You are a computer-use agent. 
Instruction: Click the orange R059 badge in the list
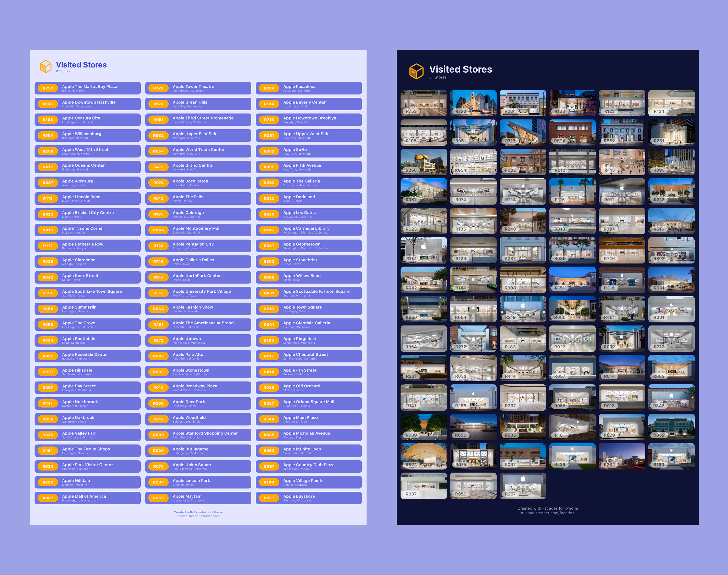pos(158,498)
